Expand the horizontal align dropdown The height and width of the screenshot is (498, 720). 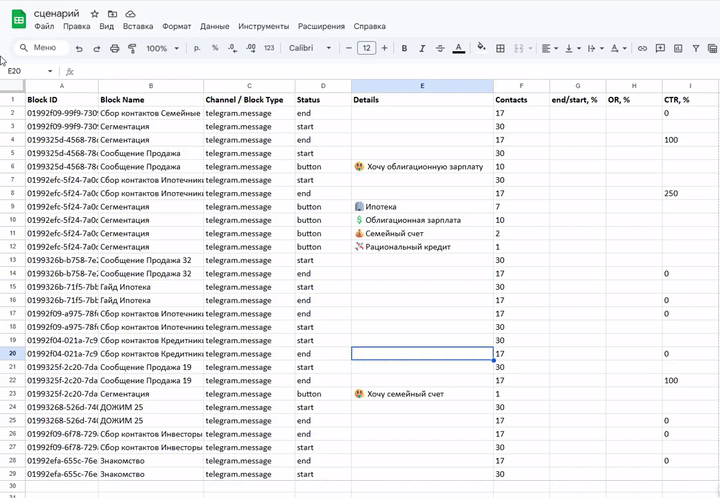pos(550,48)
